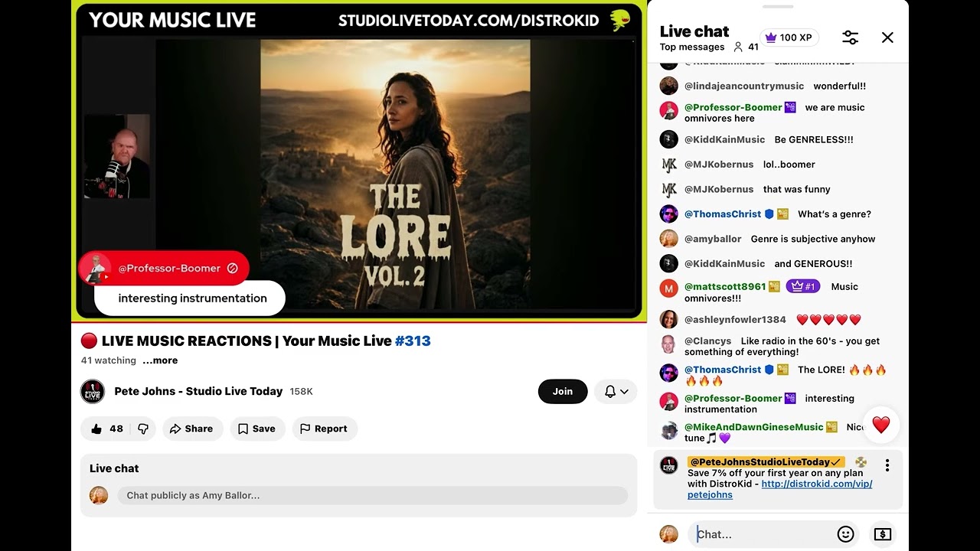Viewport: 980px width, 551px height.
Task: Click username @ashleynfowler1384 in chat
Action: pyautogui.click(x=735, y=319)
